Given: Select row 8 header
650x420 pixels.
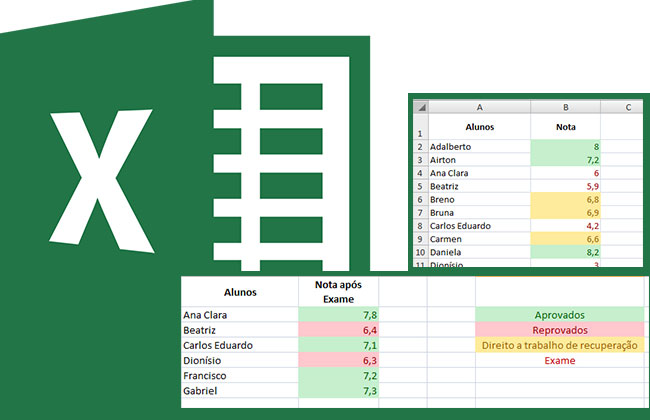Looking at the screenshot, I should click(x=421, y=226).
